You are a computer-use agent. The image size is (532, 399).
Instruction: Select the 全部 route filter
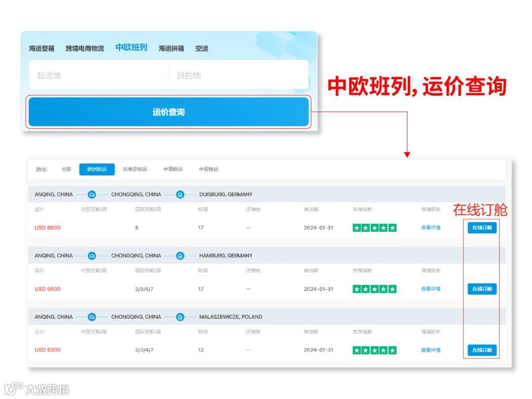pos(66,169)
